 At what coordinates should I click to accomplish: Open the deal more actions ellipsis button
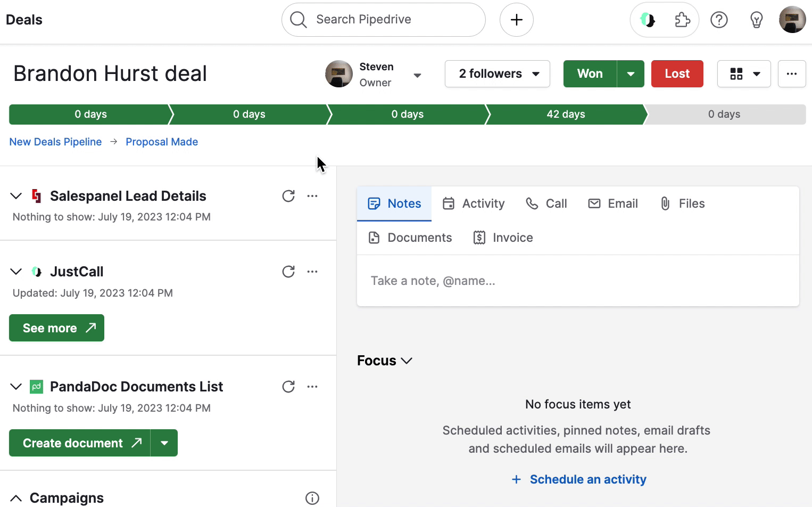(792, 73)
